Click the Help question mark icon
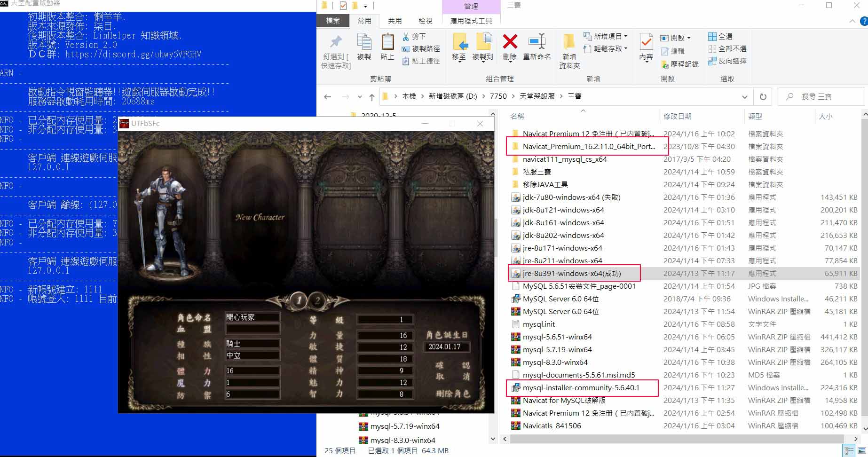This screenshot has height=457, width=868. click(x=864, y=21)
